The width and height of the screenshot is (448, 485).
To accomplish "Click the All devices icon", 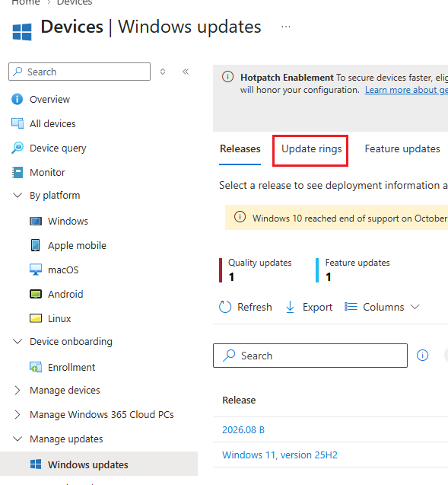I will pos(17,123).
